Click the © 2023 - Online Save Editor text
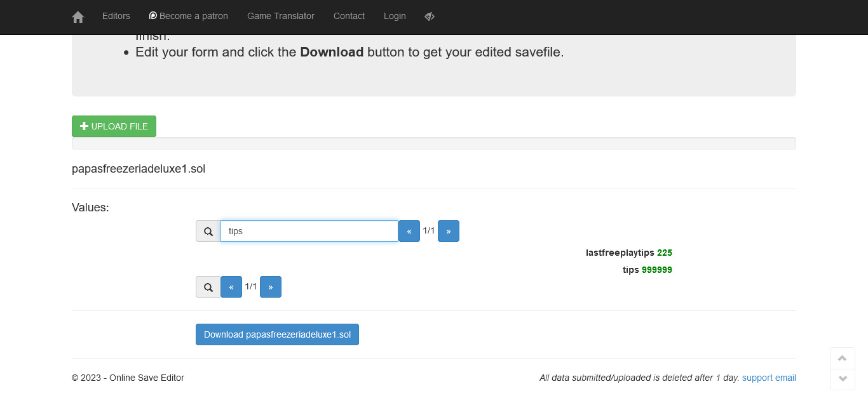 [128, 378]
